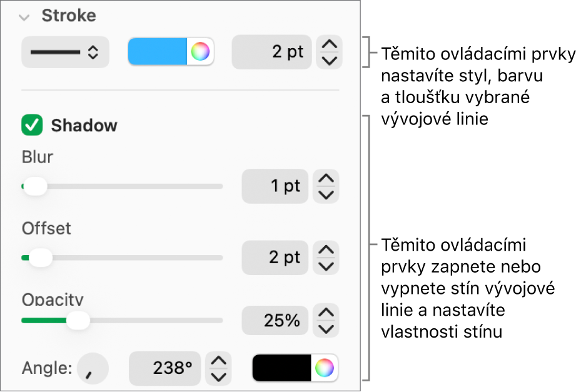This screenshot has width=581, height=392.
Task: Collapse the Stroke section
Action: (x=24, y=17)
